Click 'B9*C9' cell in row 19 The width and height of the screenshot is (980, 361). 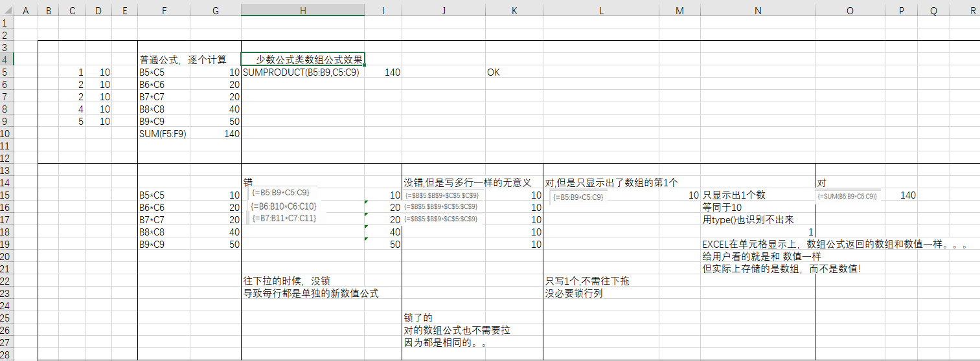(152, 245)
